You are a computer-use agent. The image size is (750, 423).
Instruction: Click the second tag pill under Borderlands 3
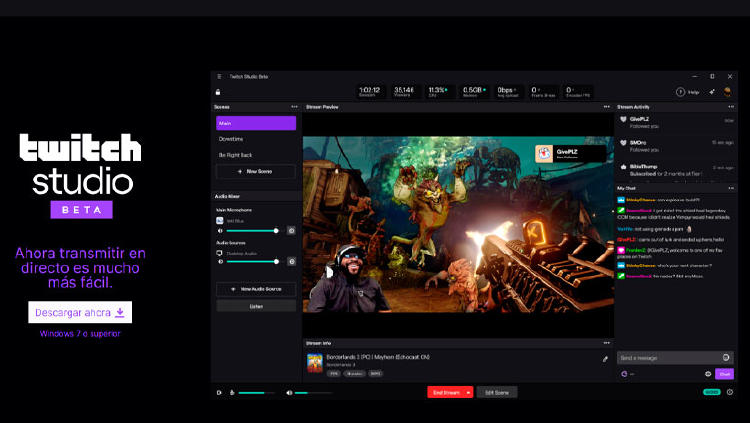click(354, 373)
